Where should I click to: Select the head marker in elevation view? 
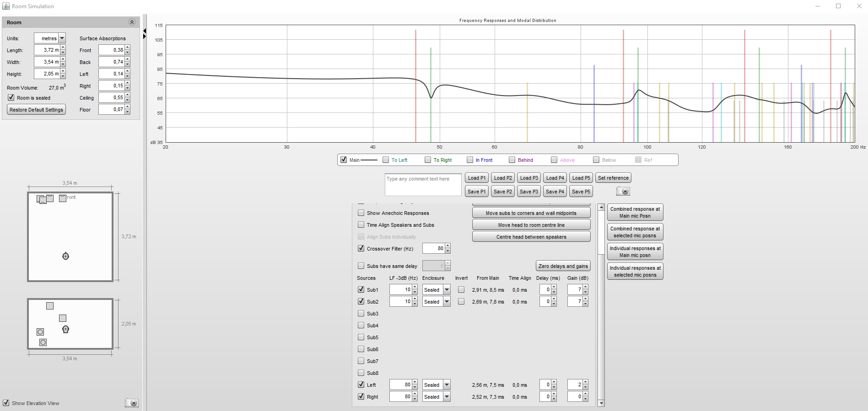(x=65, y=329)
